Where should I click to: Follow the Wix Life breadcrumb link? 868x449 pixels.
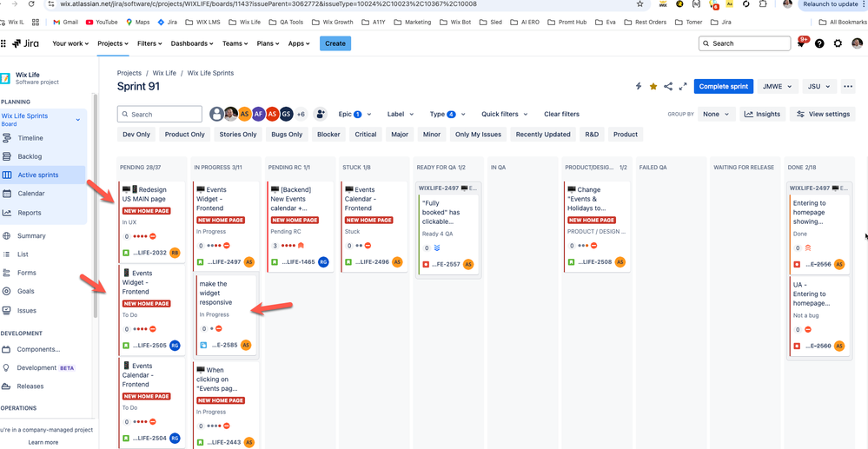click(164, 73)
